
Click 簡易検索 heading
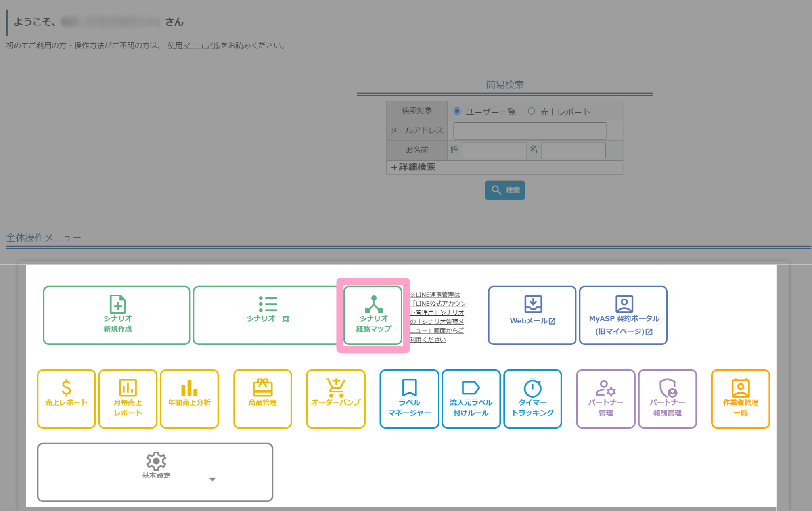505,85
